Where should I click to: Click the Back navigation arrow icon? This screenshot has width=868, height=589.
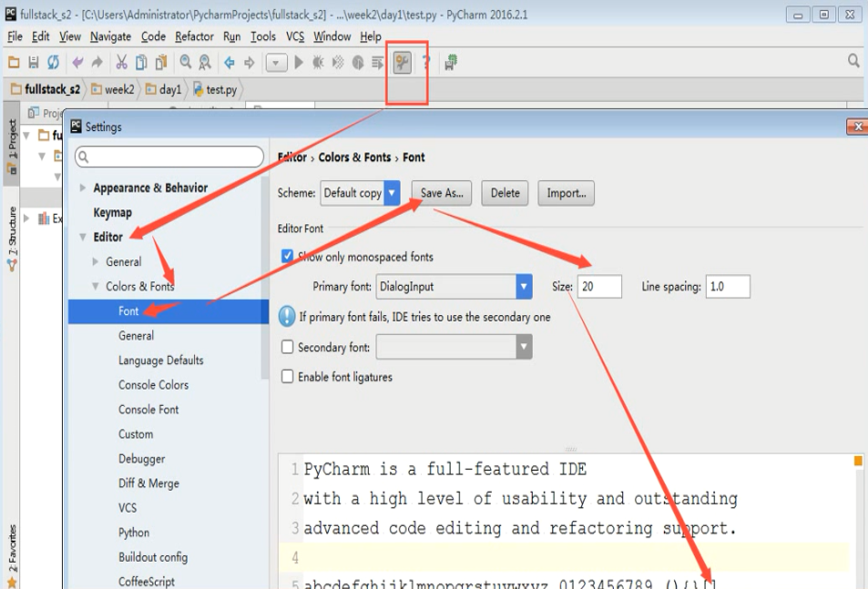click(x=230, y=63)
